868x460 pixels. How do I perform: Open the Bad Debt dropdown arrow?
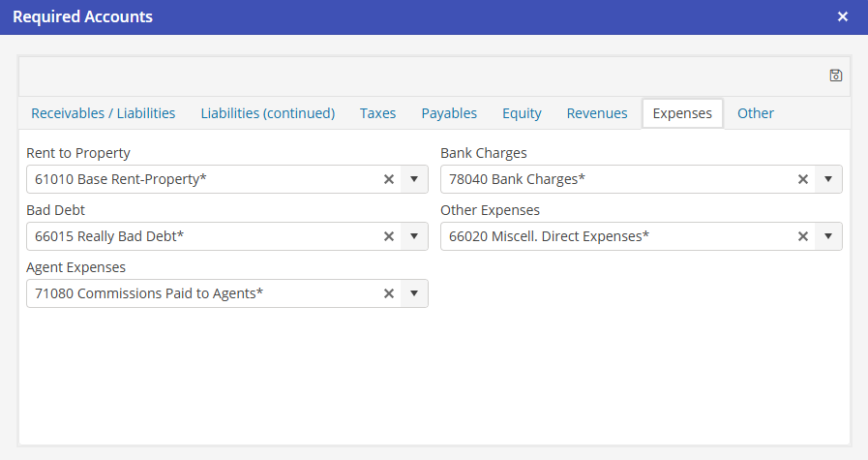coord(414,236)
